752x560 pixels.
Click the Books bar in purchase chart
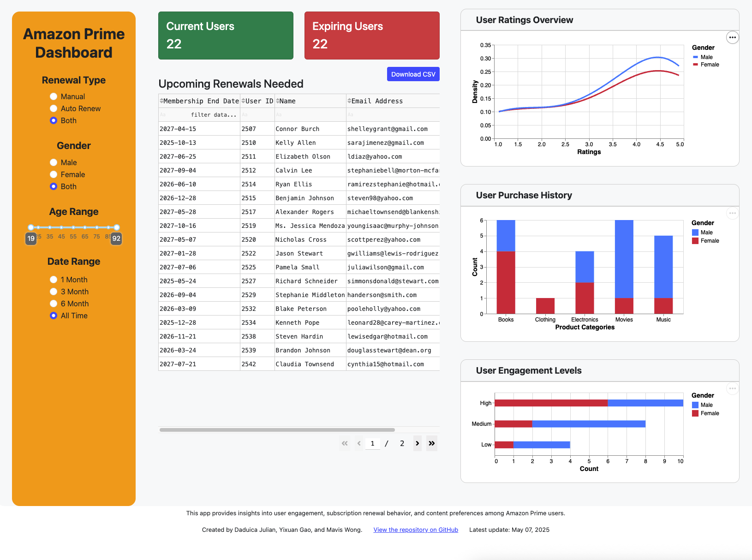pyautogui.click(x=506, y=267)
